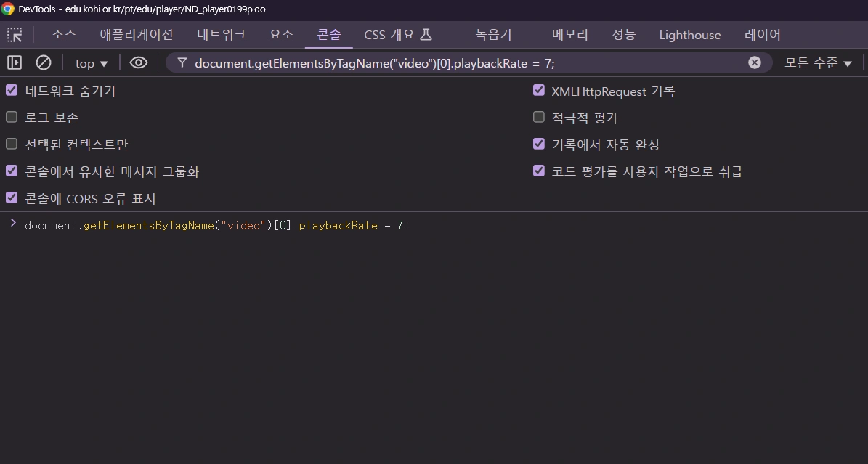The image size is (868, 464).
Task: Enable 적극적 평가 checkbox
Action: pos(539,116)
